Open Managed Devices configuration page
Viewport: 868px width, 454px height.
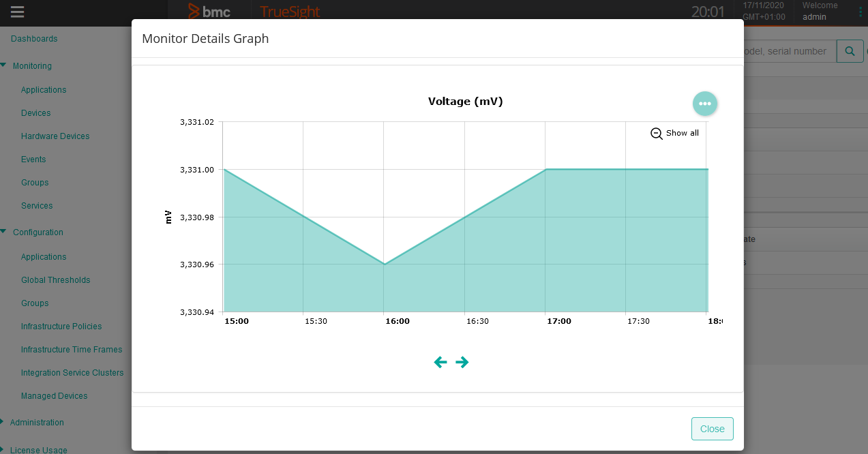click(x=55, y=395)
